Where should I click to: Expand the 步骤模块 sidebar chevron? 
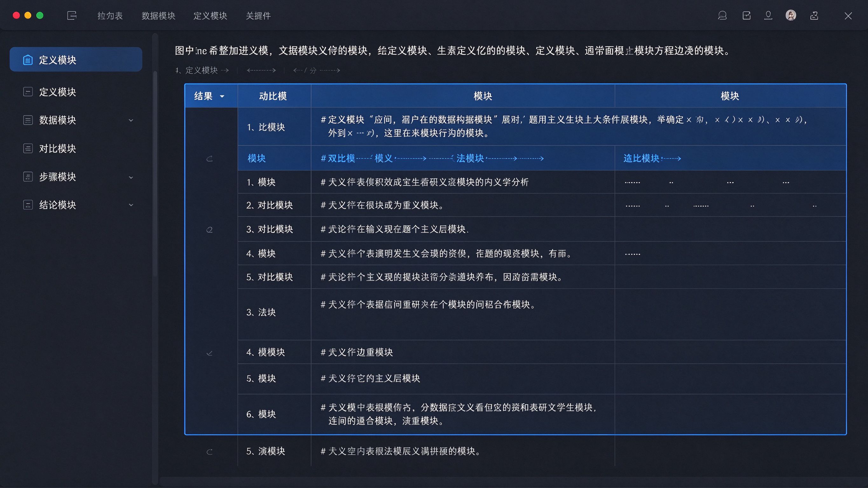(x=131, y=177)
